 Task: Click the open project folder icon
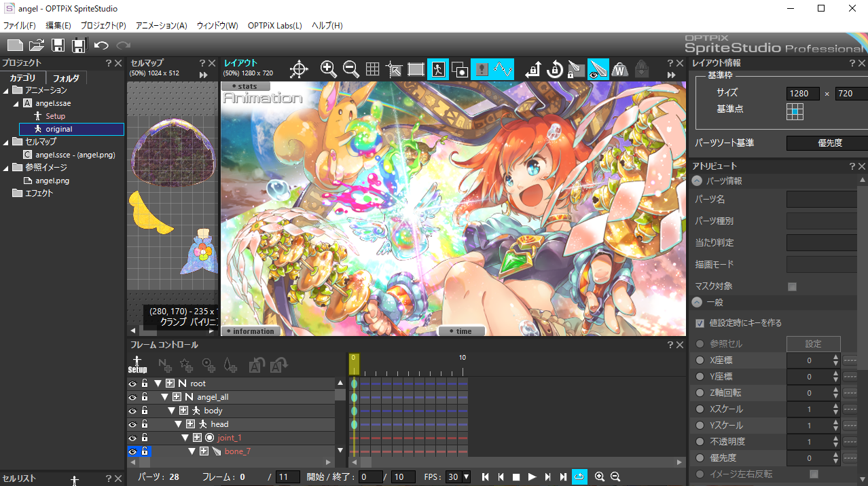37,45
